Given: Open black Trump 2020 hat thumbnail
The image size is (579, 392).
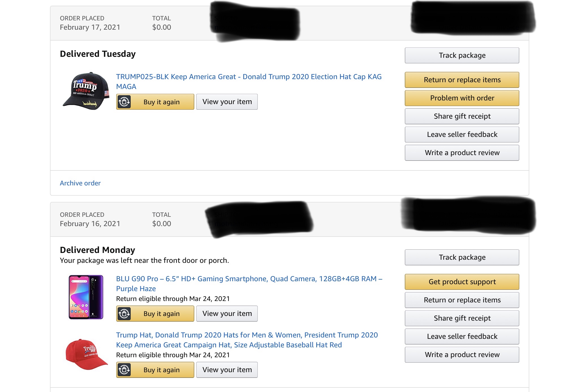Looking at the screenshot, I should click(86, 91).
